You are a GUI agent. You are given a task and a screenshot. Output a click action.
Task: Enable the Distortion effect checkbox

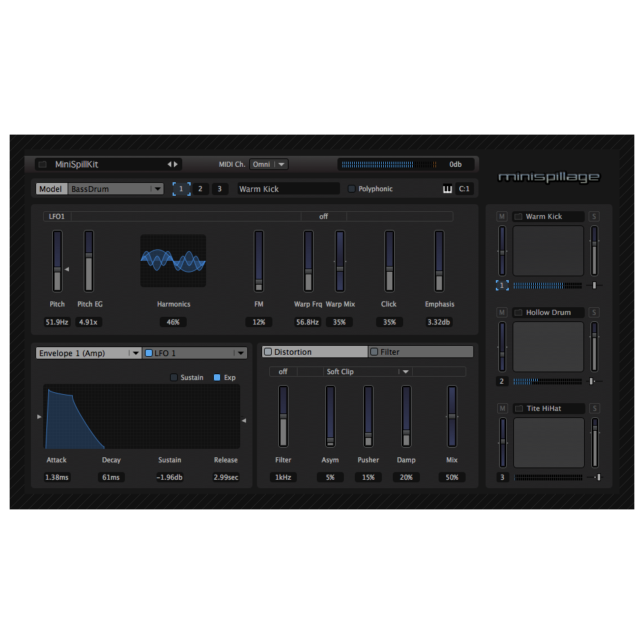coord(267,352)
